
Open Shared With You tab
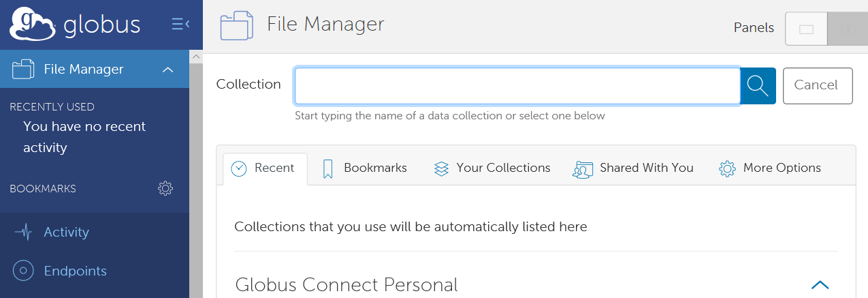click(x=633, y=168)
